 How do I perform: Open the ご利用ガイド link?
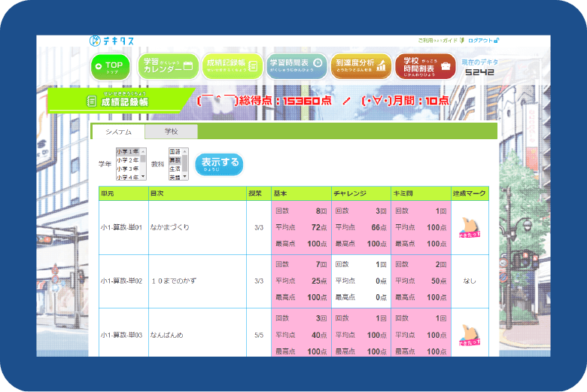point(436,41)
